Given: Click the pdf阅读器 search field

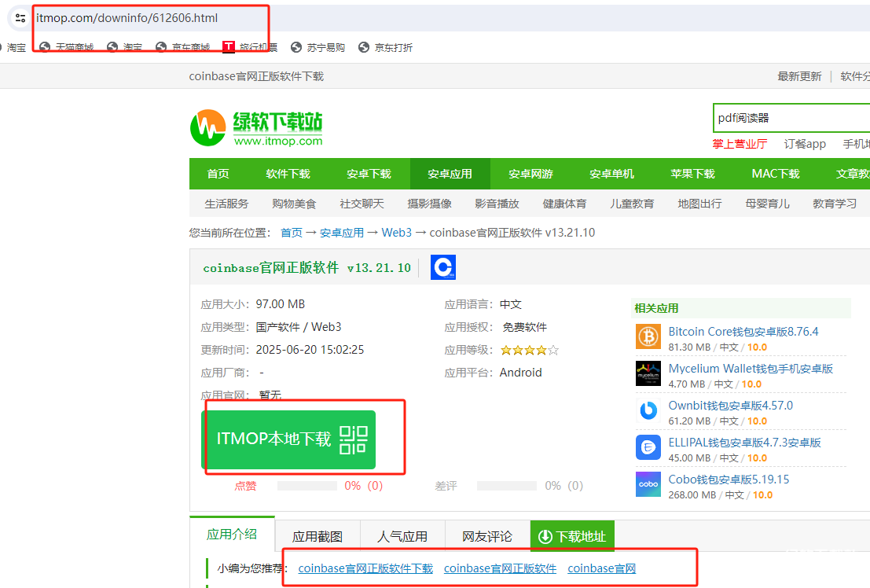Looking at the screenshot, I should [x=790, y=118].
